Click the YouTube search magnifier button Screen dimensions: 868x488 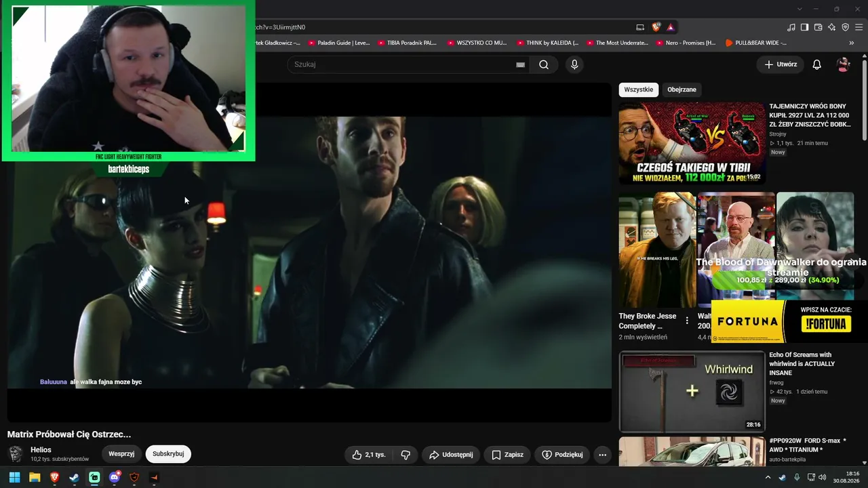[x=544, y=64]
